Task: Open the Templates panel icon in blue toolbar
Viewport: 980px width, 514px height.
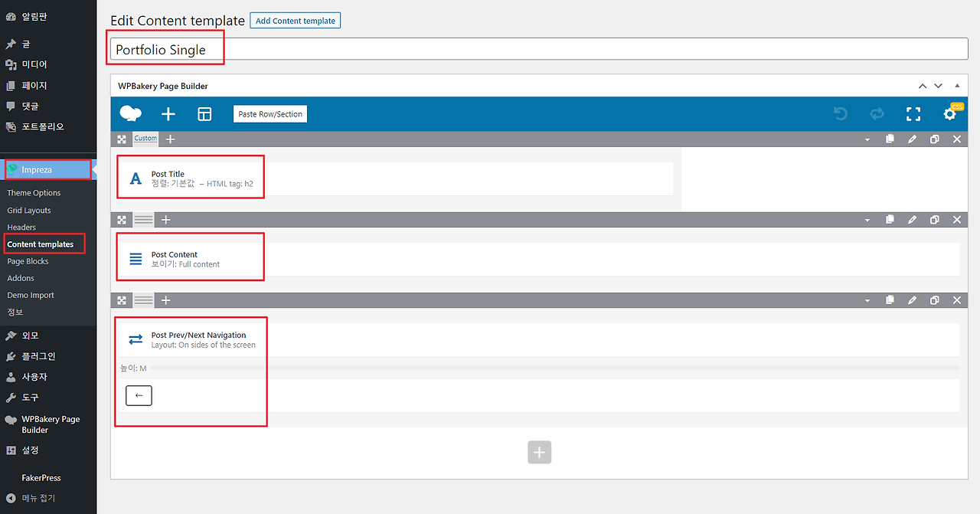Action: pos(204,114)
